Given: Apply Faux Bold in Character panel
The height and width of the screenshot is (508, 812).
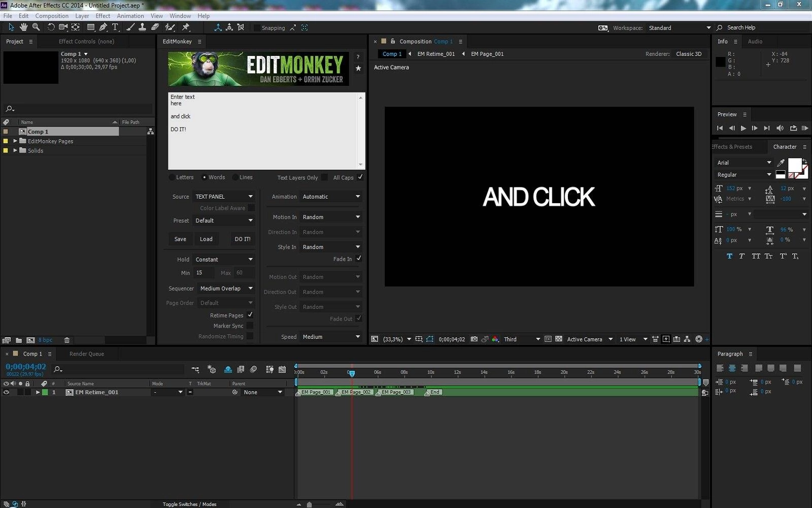Looking at the screenshot, I should [729, 256].
